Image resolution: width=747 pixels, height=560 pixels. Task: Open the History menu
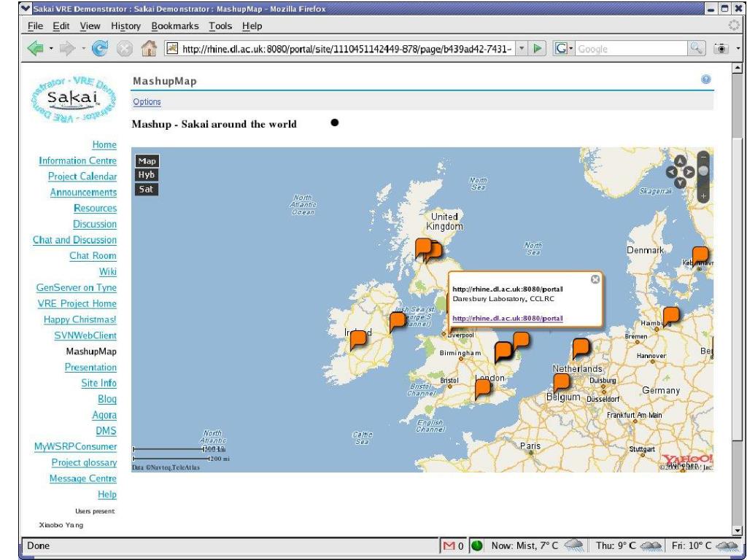coord(125,26)
